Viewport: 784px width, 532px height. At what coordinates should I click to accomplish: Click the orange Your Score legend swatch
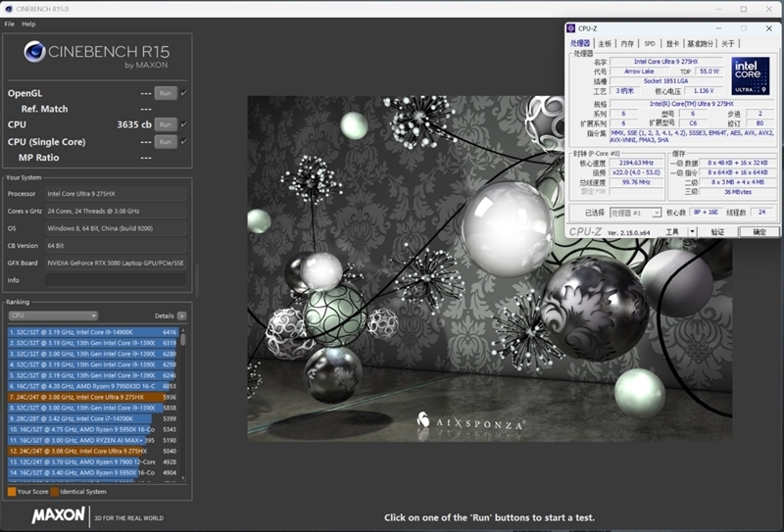(12, 492)
